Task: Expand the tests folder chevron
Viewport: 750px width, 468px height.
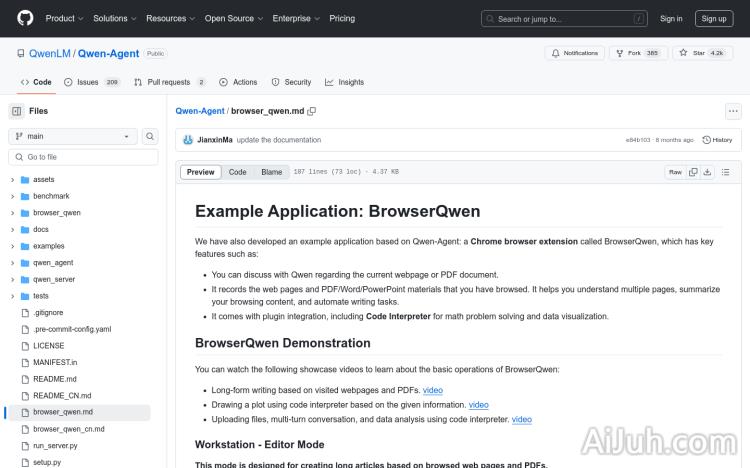Action: click(12, 297)
